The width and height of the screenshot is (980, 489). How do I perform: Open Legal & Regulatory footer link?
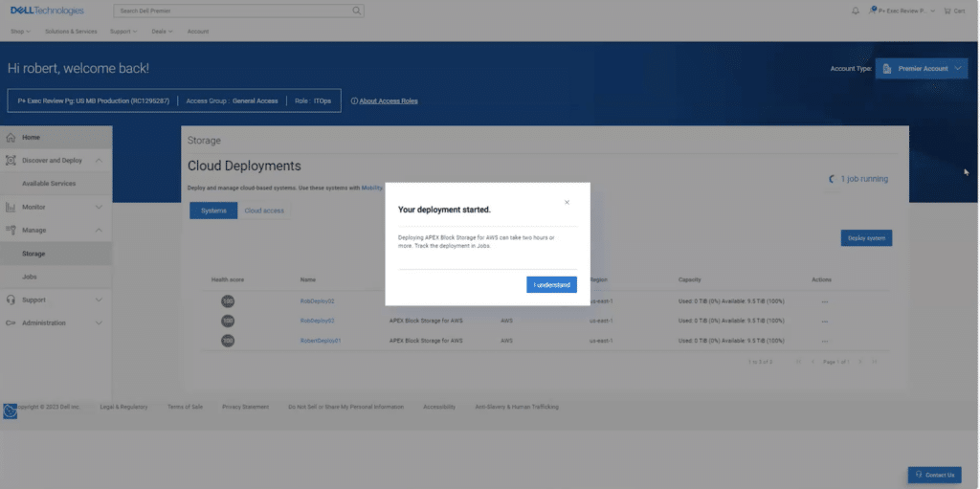pyautogui.click(x=123, y=407)
